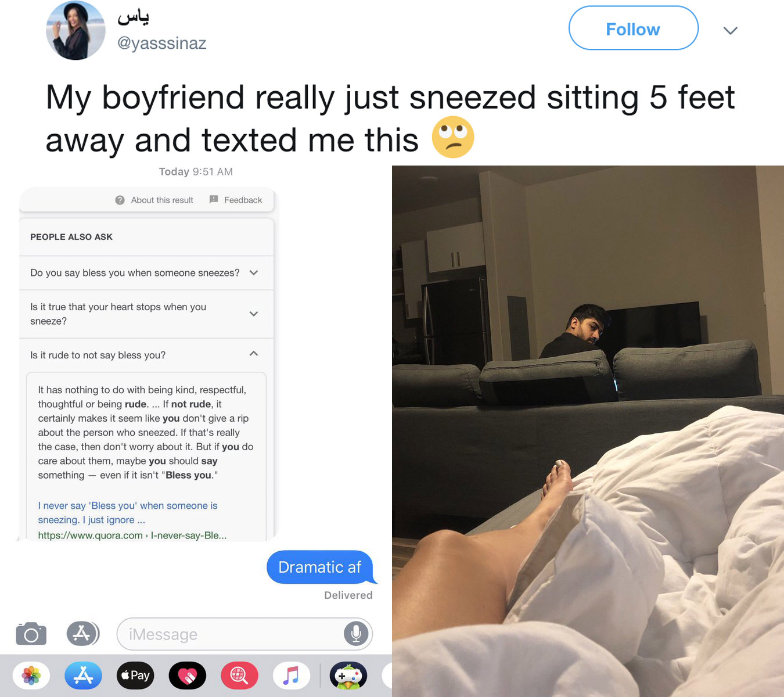Open the @yasssinaz profile picture
784x697 pixels.
point(75,30)
